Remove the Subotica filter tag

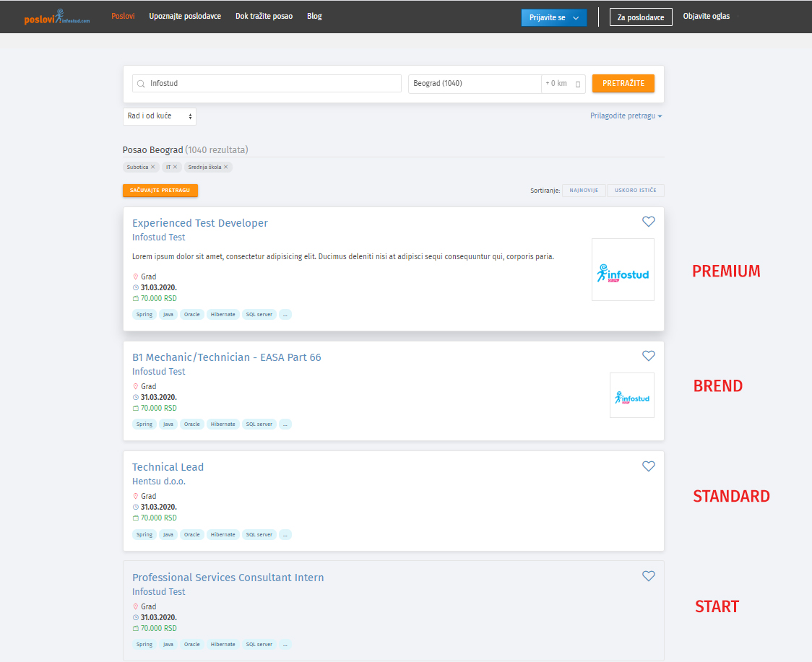152,167
